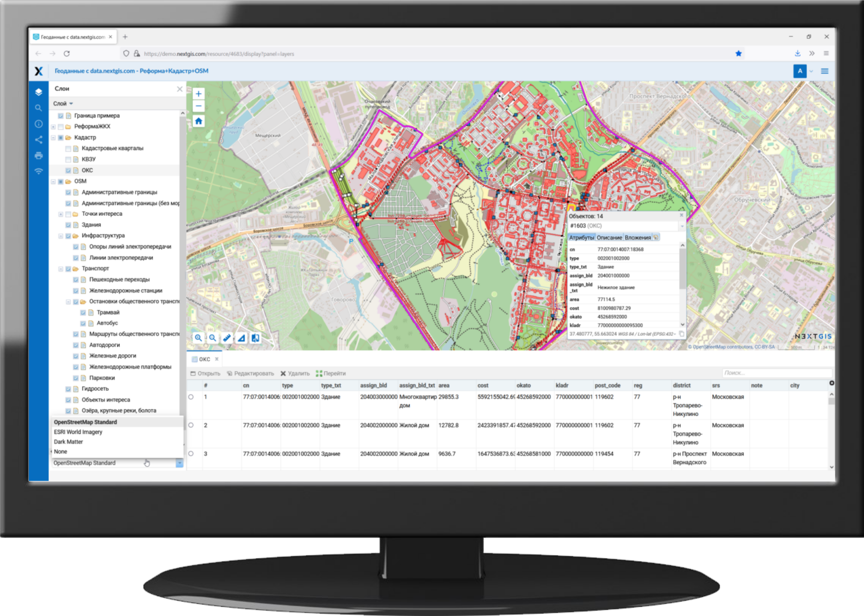Choose None basemap option

[x=117, y=451]
